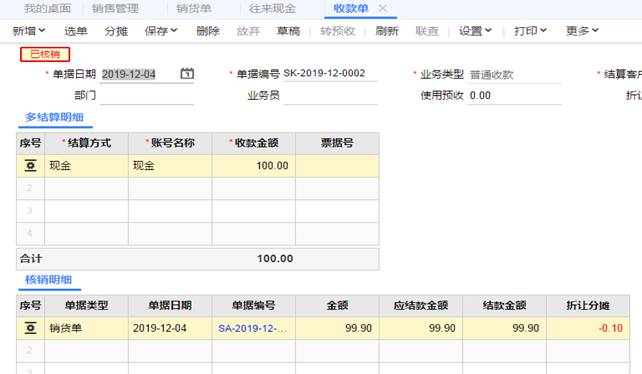Open the calendar picker for 单据日期
The height and width of the screenshot is (374, 642).
tap(187, 74)
